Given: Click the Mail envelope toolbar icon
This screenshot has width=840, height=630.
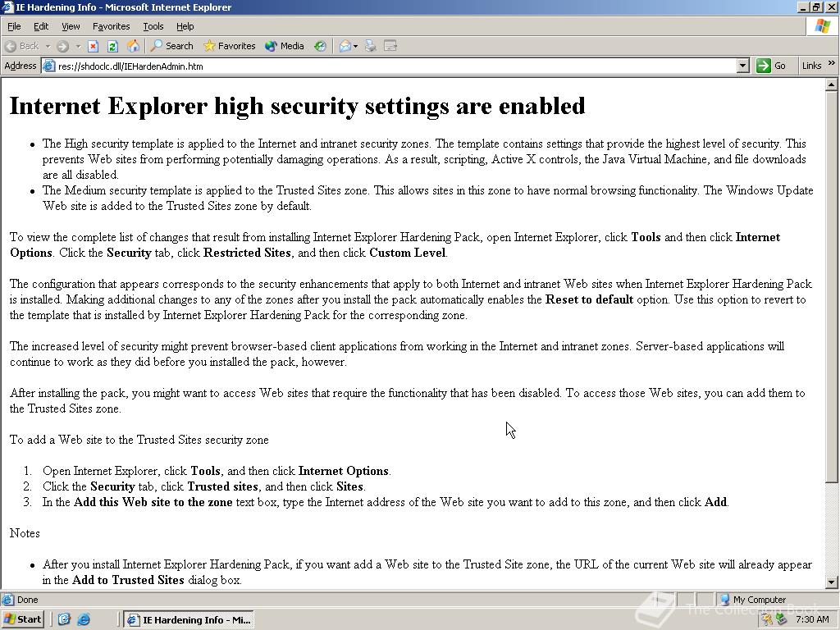Looking at the screenshot, I should pyautogui.click(x=345, y=47).
